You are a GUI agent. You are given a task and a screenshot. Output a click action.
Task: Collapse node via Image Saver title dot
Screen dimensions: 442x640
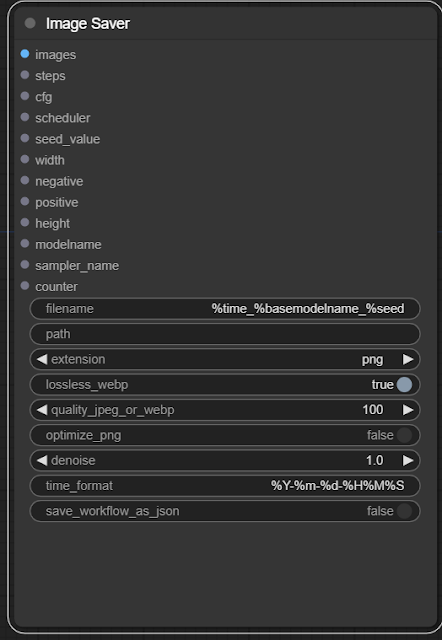point(30,23)
